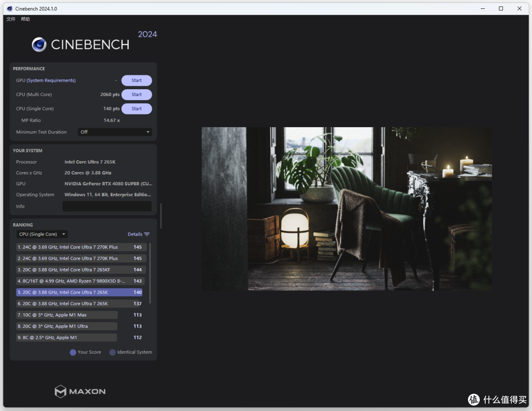
Task: Click the left panel scrollbar
Action: [x=161, y=216]
